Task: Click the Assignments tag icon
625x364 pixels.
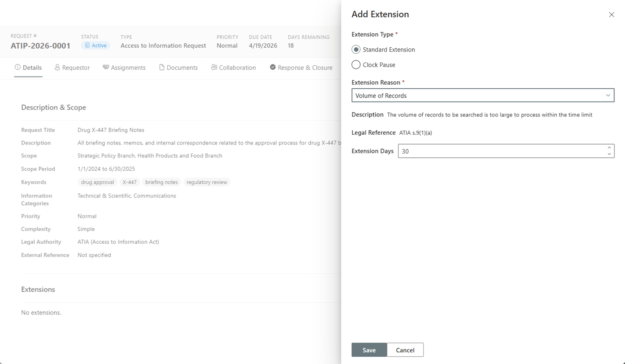Action: point(105,67)
